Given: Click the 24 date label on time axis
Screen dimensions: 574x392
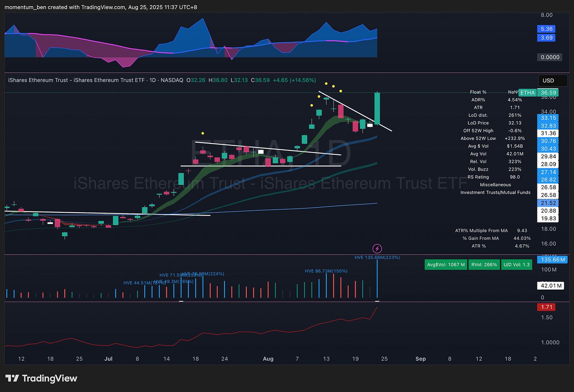Looking at the screenshot, I should (x=225, y=359).
